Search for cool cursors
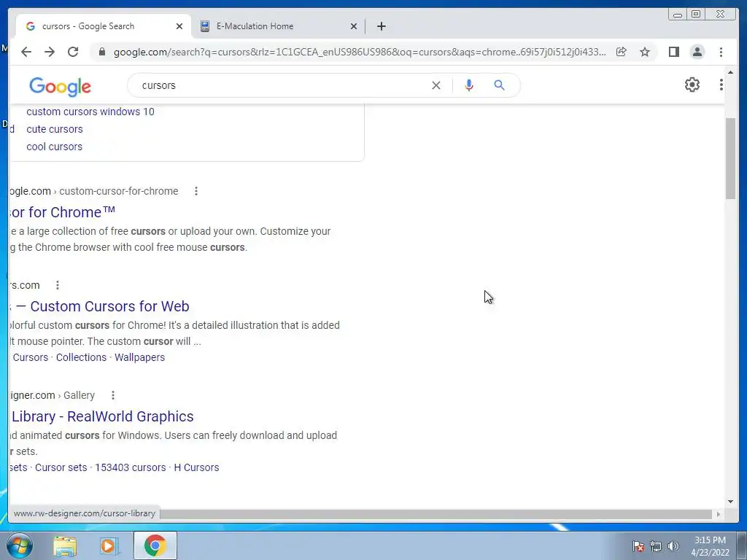747x560 pixels. (x=54, y=147)
